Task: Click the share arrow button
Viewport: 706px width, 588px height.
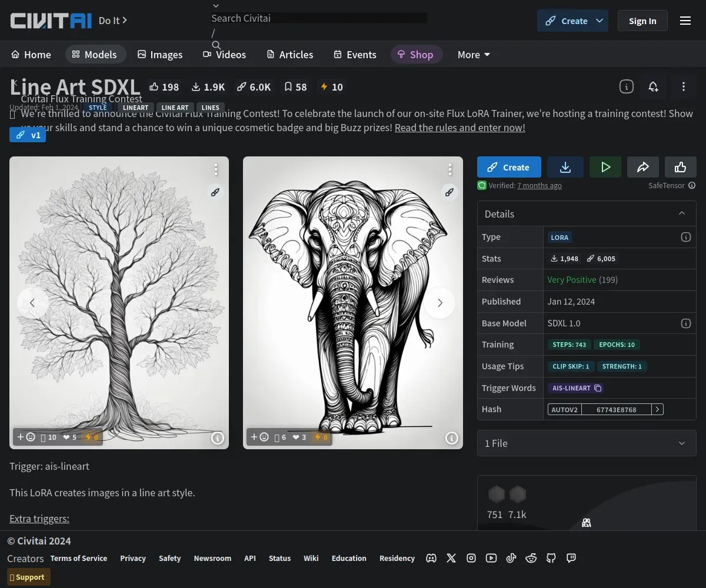Action: pos(643,167)
